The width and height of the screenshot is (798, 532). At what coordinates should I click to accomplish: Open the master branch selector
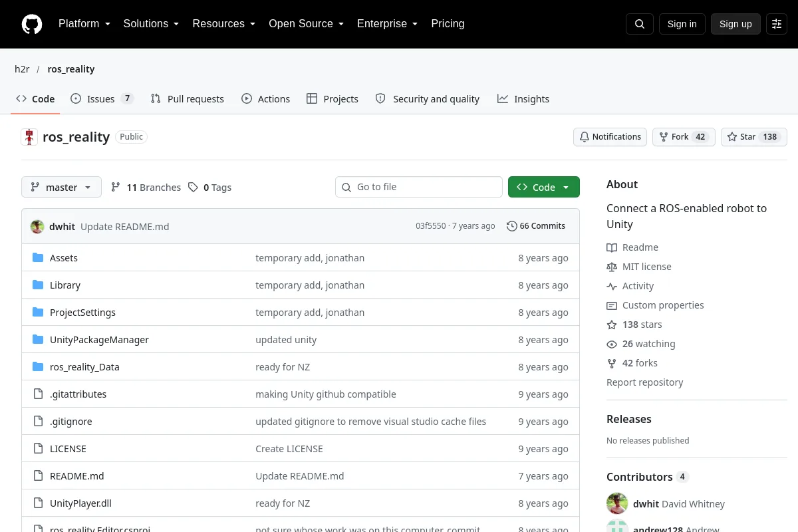61,188
